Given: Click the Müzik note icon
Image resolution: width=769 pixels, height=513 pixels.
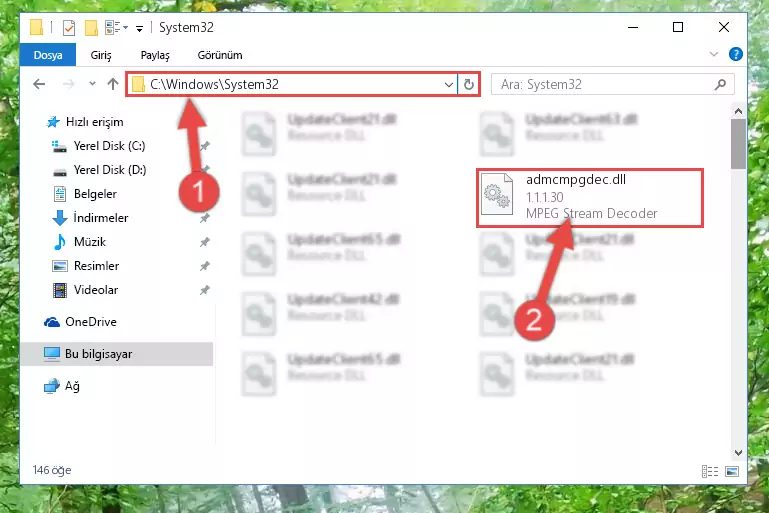Looking at the screenshot, I should click(x=59, y=242).
